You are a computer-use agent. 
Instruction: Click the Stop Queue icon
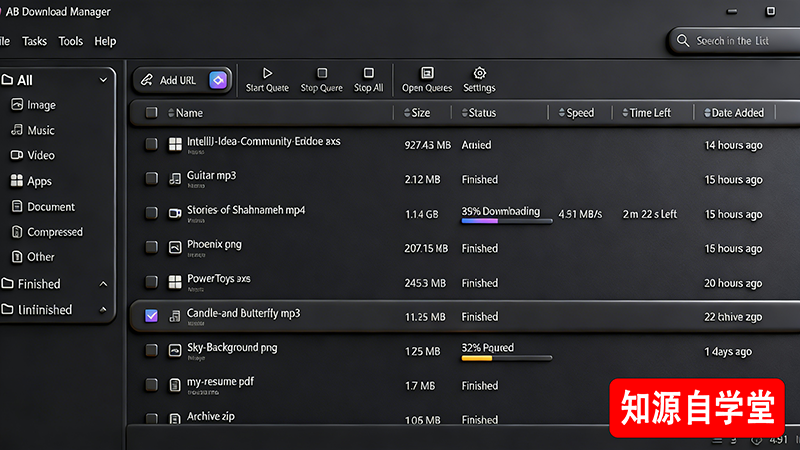322,73
